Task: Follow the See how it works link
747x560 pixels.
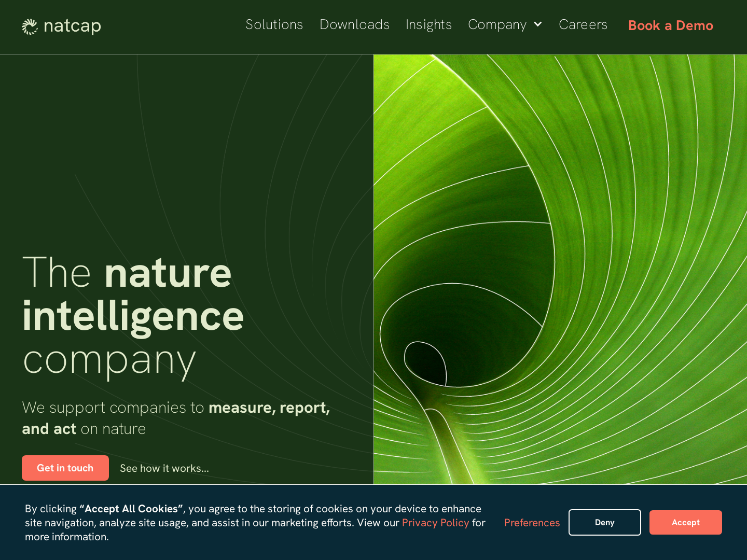Action: coord(164,468)
